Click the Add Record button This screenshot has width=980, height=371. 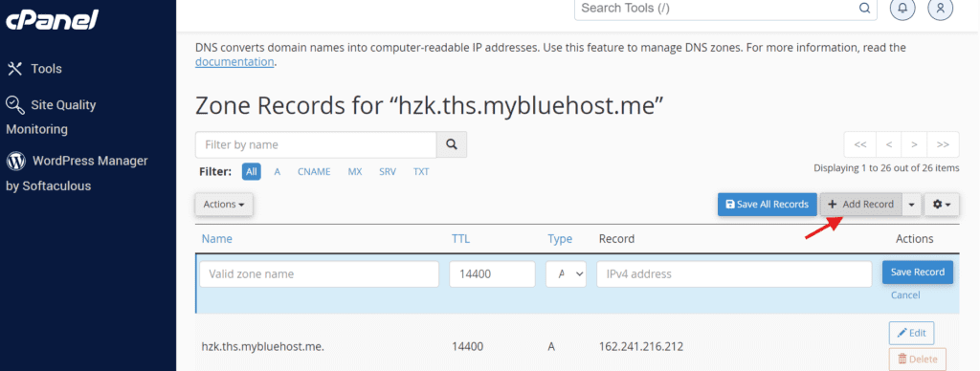(860, 205)
